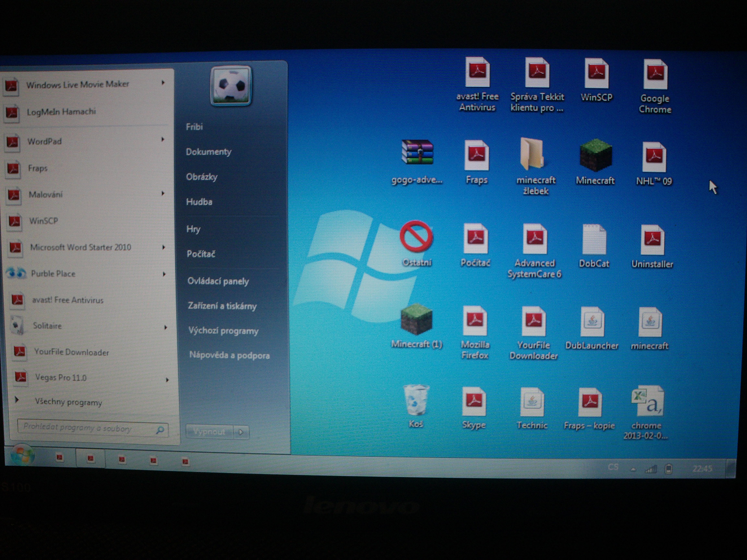Show Všechny programy list

[x=68, y=402]
